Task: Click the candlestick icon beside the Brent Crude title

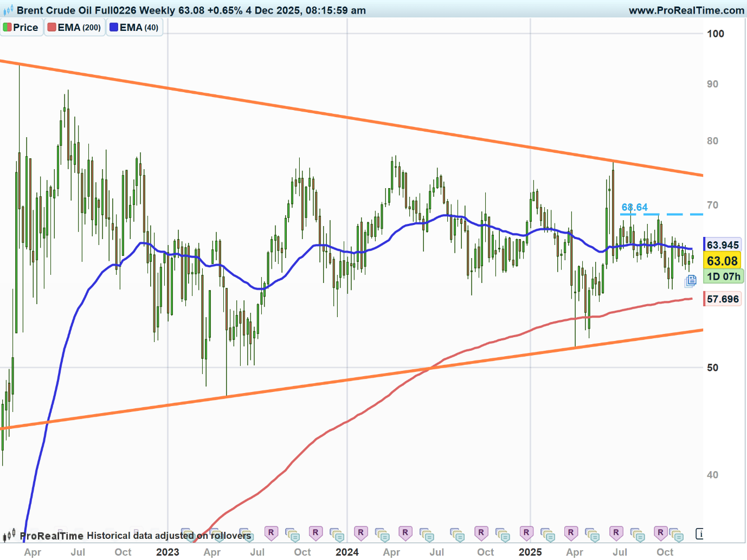Action: [x=8, y=10]
